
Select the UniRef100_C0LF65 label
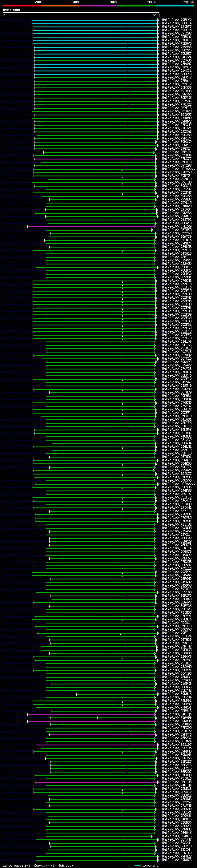(176, 558)
